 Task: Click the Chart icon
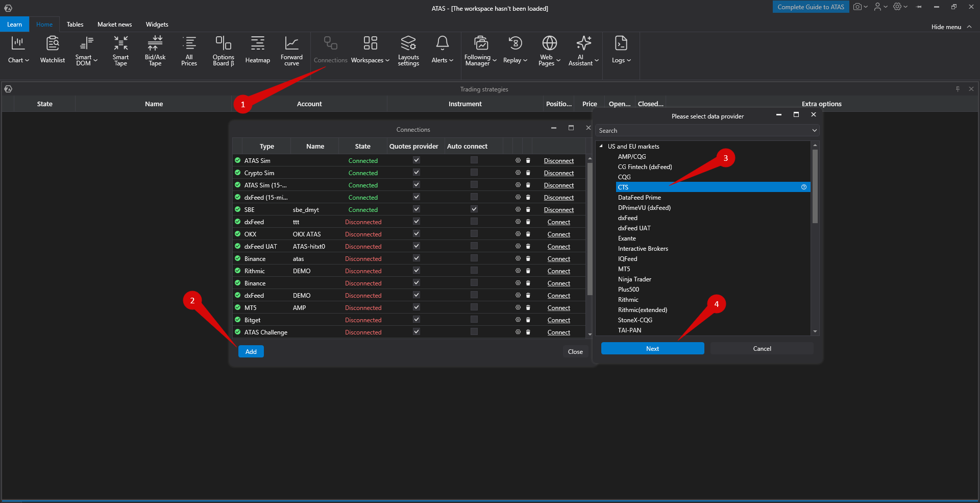18,43
